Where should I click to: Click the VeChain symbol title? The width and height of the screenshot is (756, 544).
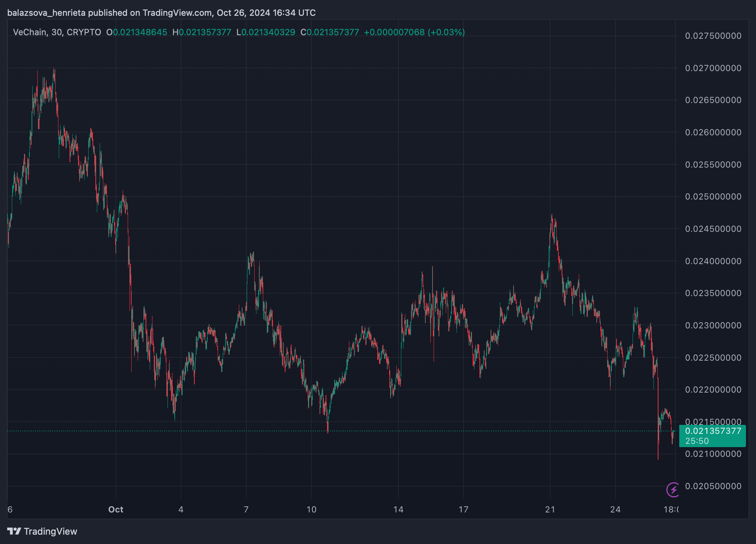click(x=30, y=32)
